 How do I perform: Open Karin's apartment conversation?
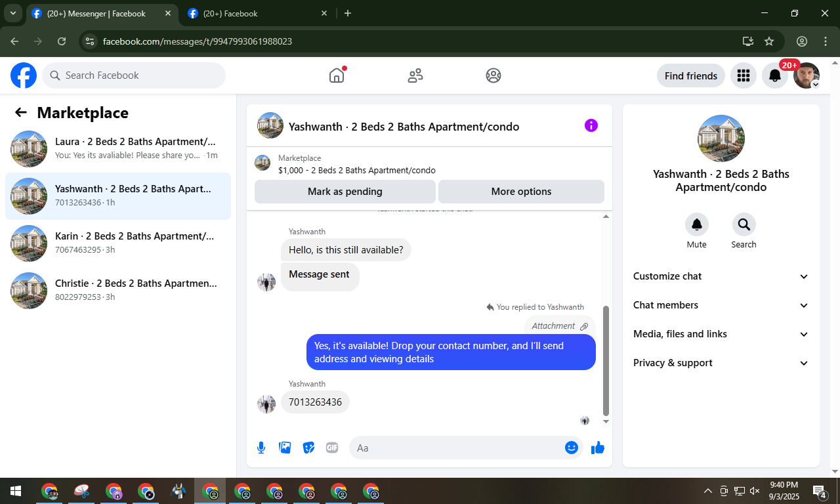click(x=118, y=243)
